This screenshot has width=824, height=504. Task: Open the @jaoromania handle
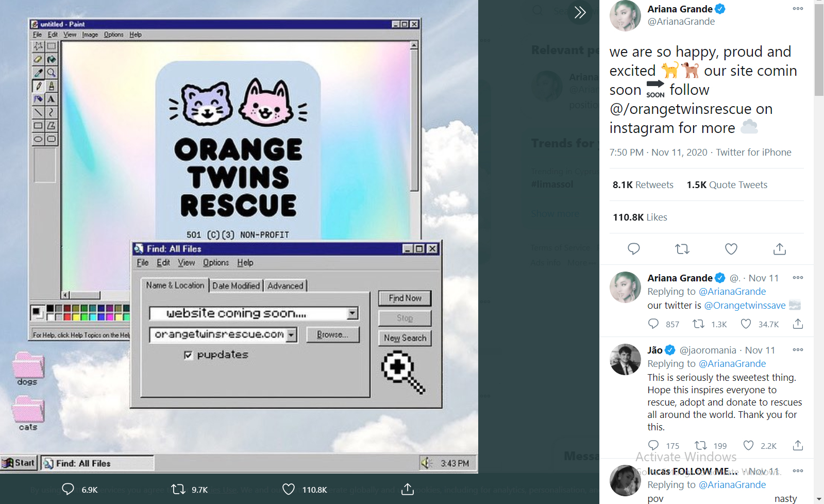708,350
